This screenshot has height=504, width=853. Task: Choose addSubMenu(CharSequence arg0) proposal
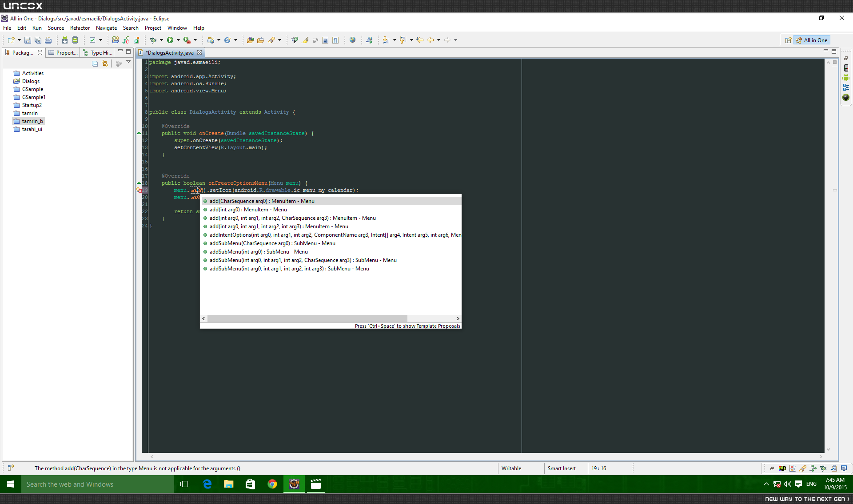[331, 243]
